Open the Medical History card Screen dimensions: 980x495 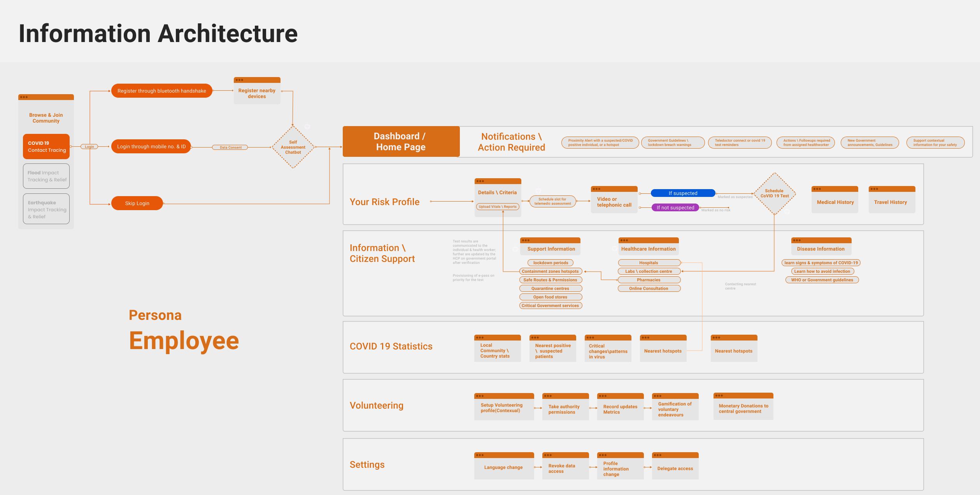click(835, 202)
